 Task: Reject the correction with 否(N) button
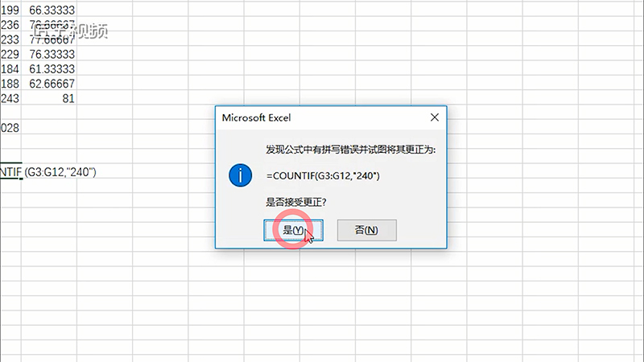[x=366, y=230]
